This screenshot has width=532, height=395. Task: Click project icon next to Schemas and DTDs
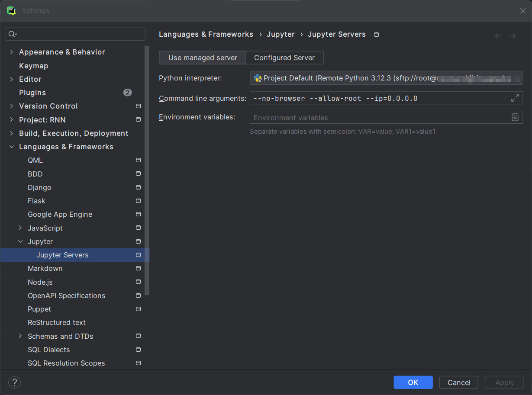click(138, 336)
